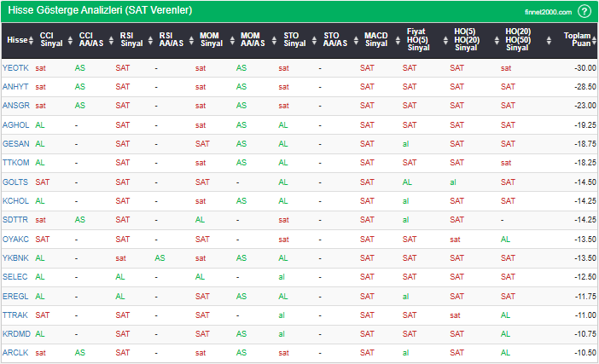Screen dimensions: 599x364
Task: Sort by MACD Sinyal column arrows
Action: pyautogui.click(x=398, y=40)
